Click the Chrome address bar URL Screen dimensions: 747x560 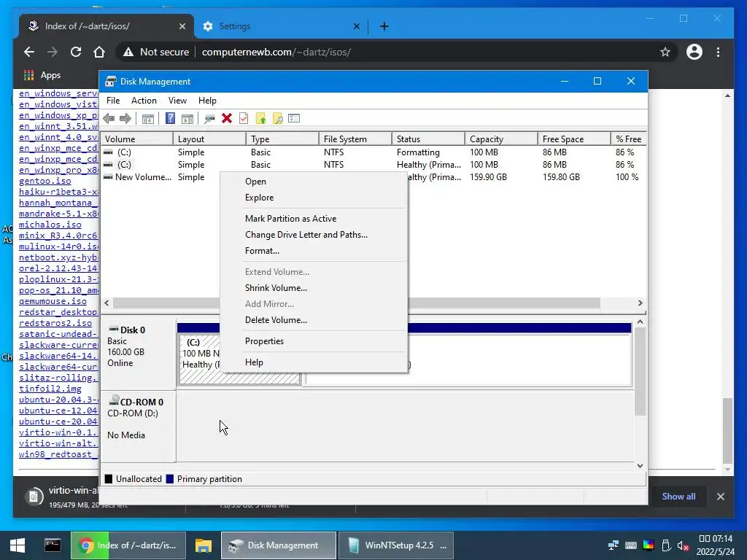coord(276,52)
